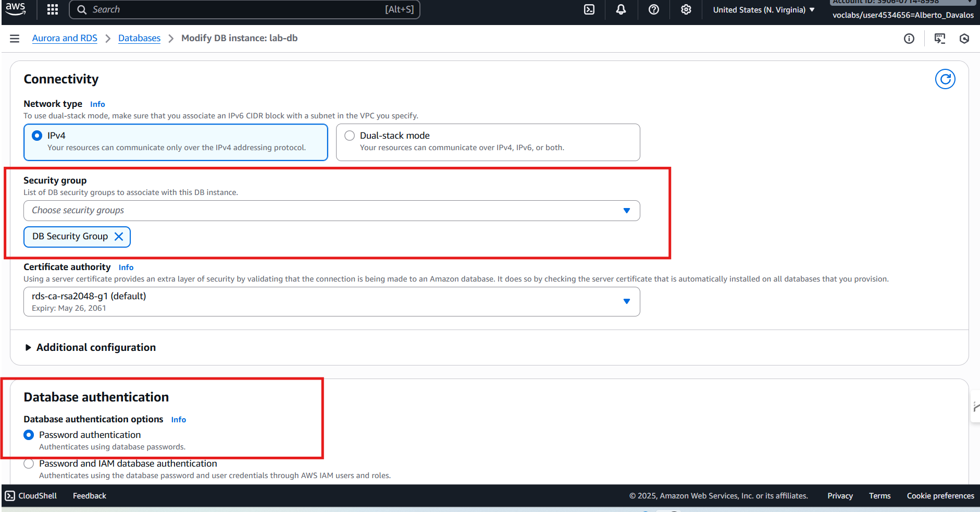Remove the DB Security Group tag
Viewport: 980px width, 512px height.
119,237
